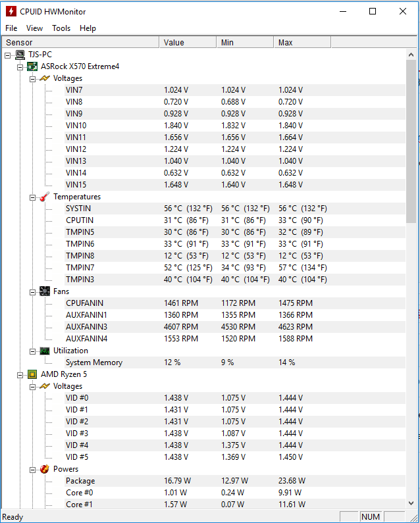
Task: Collapse the motherboard Voltages group
Action: (x=32, y=80)
